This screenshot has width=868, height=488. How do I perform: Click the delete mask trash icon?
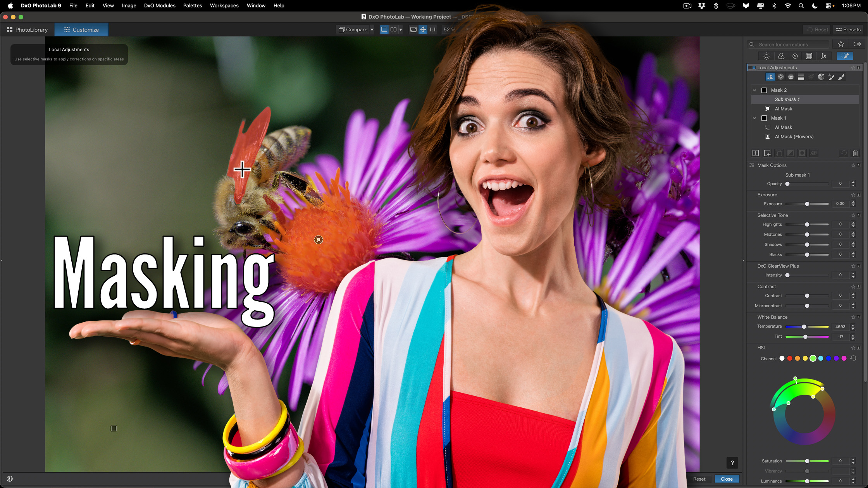[x=855, y=153]
